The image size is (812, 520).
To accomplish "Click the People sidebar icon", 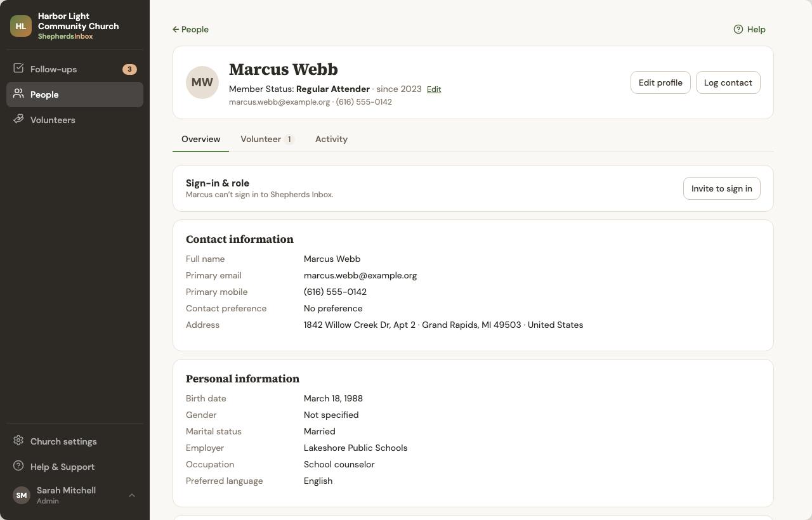I will point(18,94).
